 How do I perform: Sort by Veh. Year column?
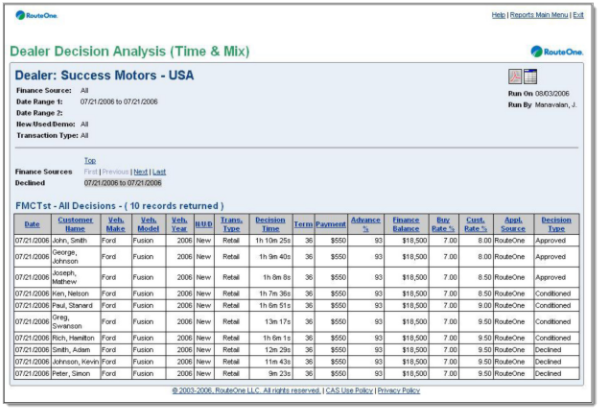point(179,224)
